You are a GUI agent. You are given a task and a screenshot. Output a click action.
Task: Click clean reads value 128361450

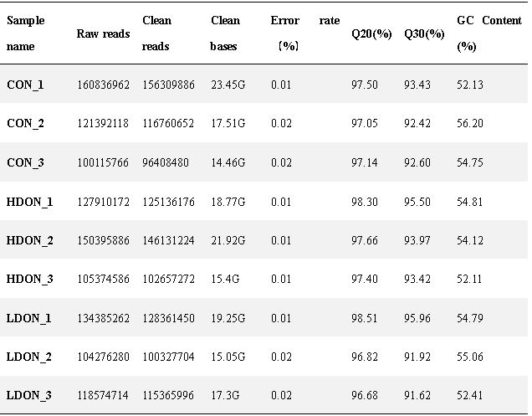168,319
